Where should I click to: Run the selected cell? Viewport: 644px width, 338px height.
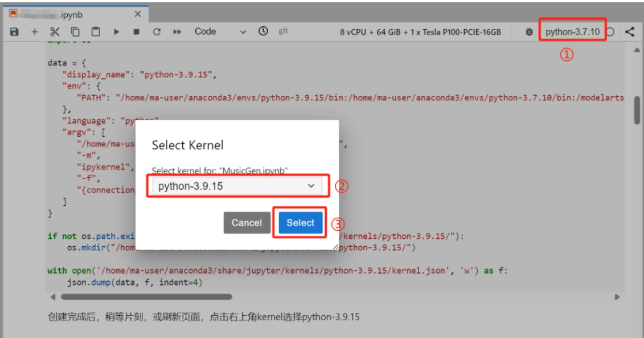click(x=116, y=32)
